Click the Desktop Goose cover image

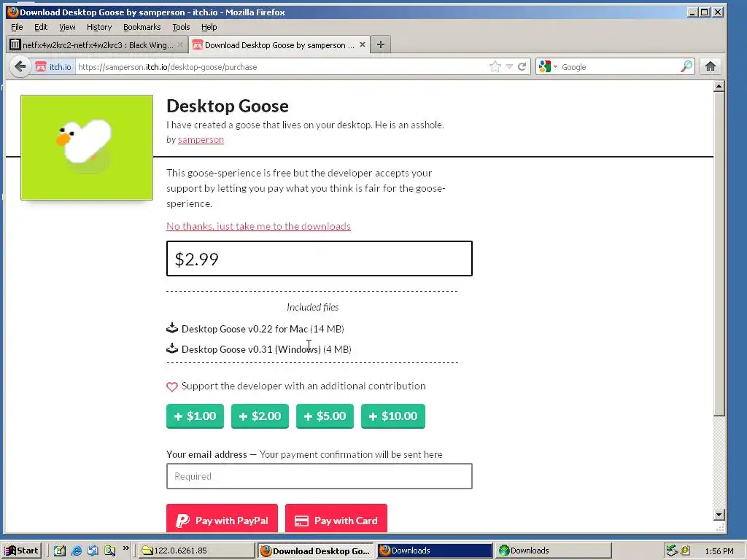(87, 147)
